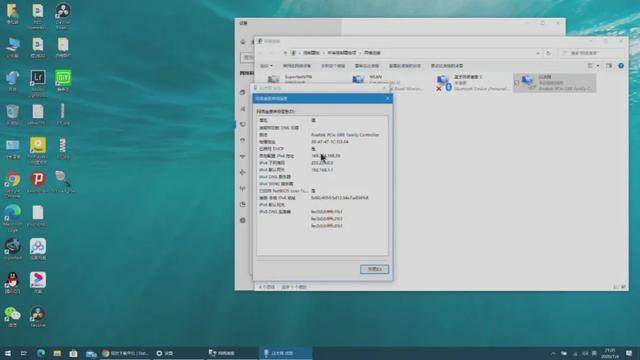Launch Lightroom from the Lr desktop icon

click(x=38, y=83)
